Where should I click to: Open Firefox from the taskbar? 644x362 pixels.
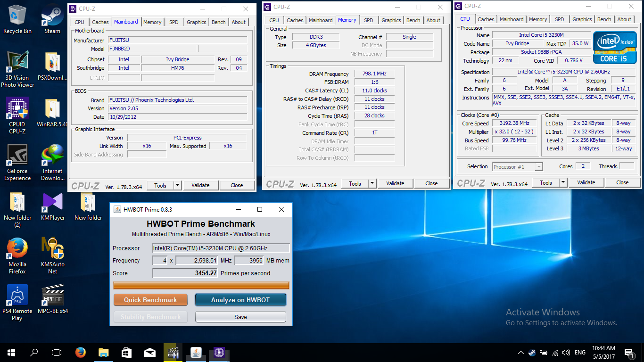[x=81, y=353]
